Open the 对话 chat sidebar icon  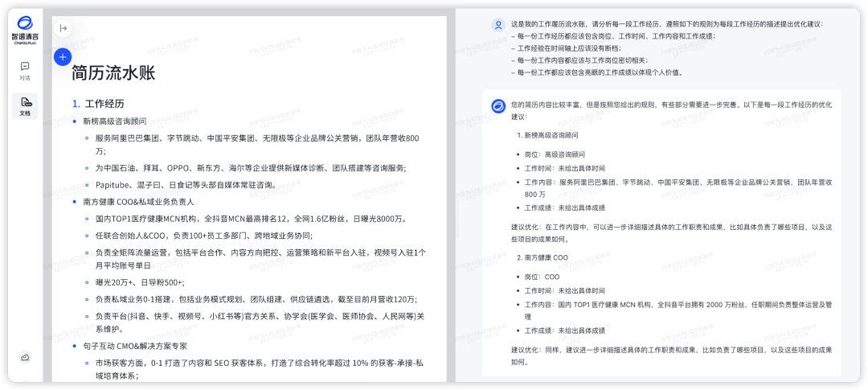tap(25, 70)
